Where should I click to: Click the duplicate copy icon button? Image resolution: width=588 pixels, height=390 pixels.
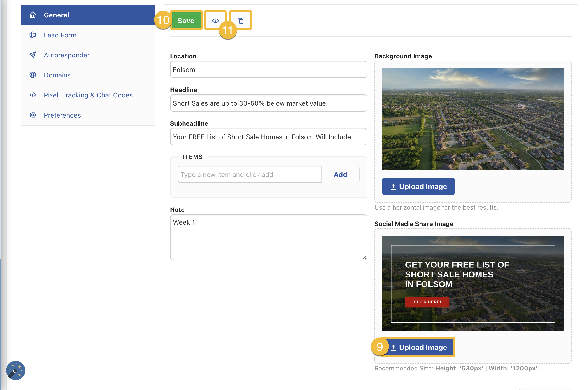click(240, 21)
